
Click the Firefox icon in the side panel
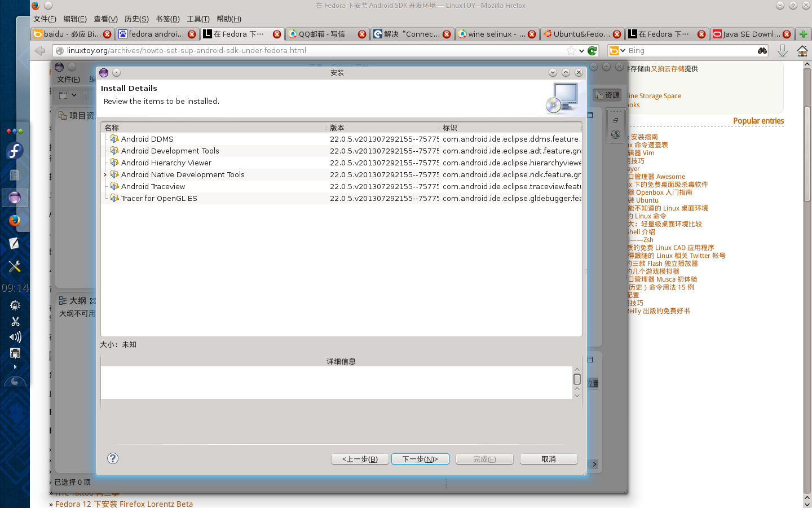15,220
